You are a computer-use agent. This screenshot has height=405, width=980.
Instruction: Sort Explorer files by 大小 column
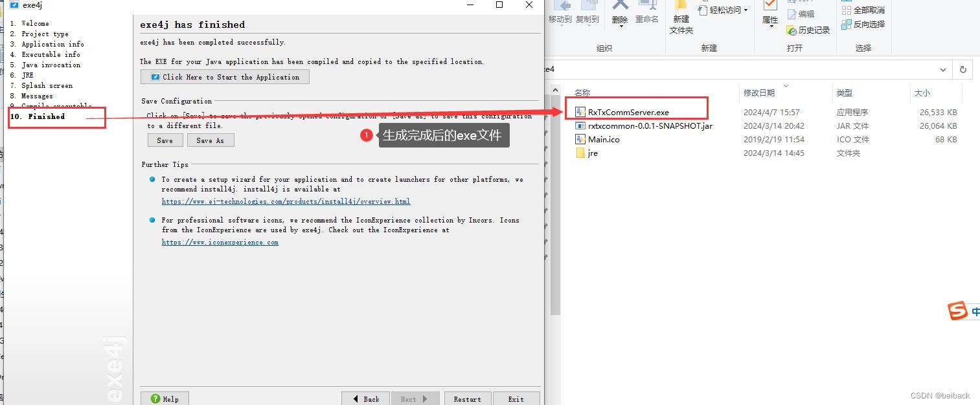coord(922,93)
